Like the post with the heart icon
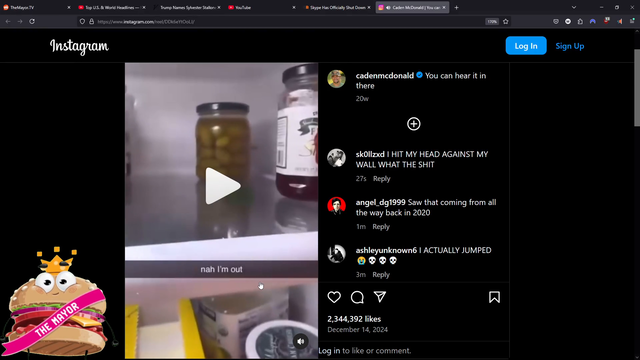 click(x=334, y=297)
